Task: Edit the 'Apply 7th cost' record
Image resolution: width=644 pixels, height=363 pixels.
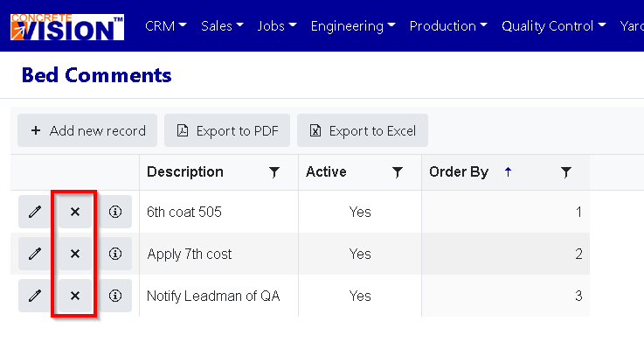Action: point(34,254)
